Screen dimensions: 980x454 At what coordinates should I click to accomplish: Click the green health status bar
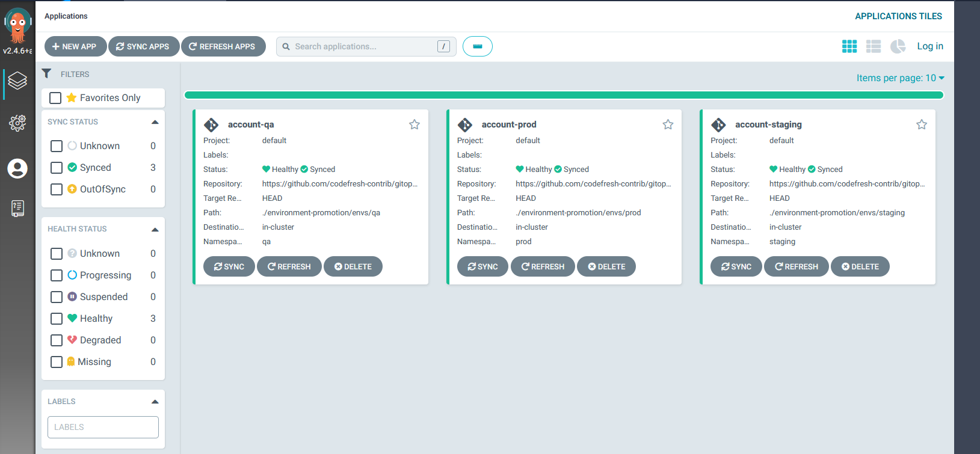click(563, 95)
